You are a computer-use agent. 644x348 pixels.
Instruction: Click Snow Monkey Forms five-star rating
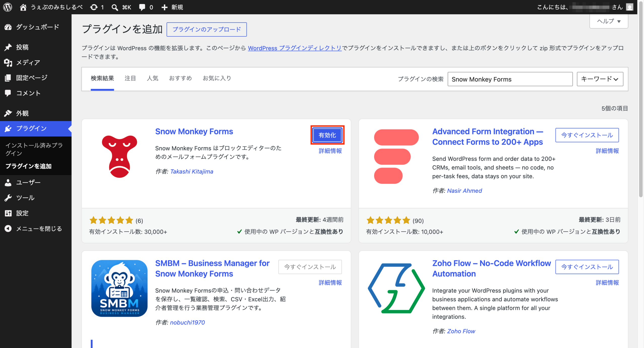(111, 220)
